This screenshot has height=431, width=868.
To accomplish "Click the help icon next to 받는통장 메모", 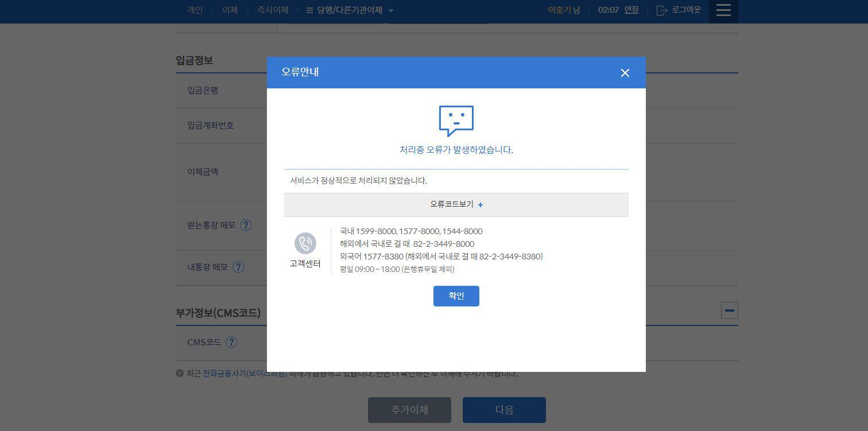I will coord(246,226).
